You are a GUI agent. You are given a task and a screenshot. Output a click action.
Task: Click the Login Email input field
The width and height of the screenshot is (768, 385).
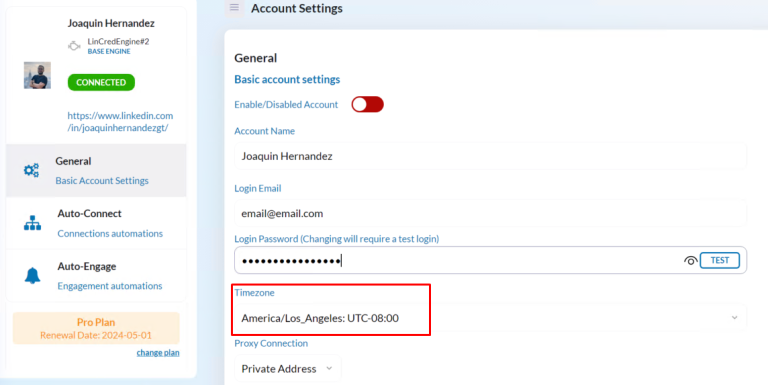[x=490, y=214]
